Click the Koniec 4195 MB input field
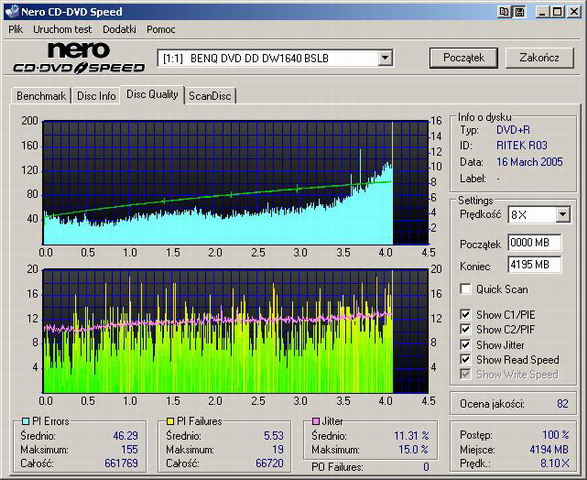The width and height of the screenshot is (587, 480). (x=535, y=265)
